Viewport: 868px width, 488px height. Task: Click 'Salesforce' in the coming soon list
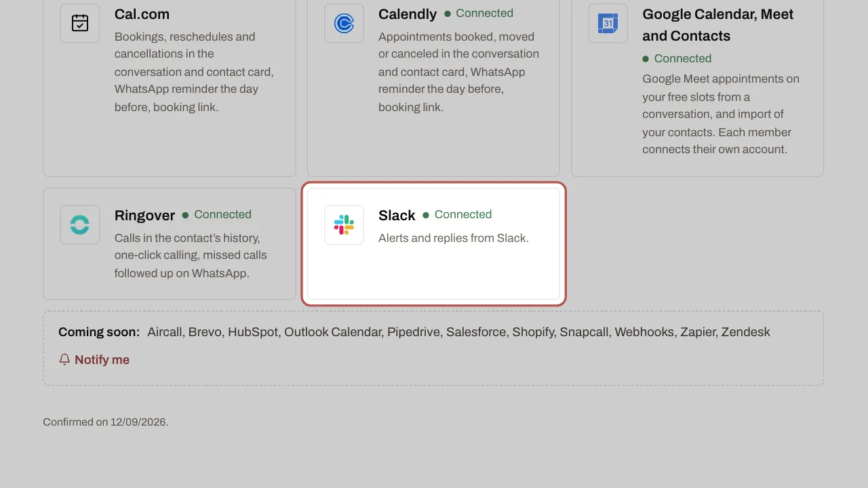point(476,332)
